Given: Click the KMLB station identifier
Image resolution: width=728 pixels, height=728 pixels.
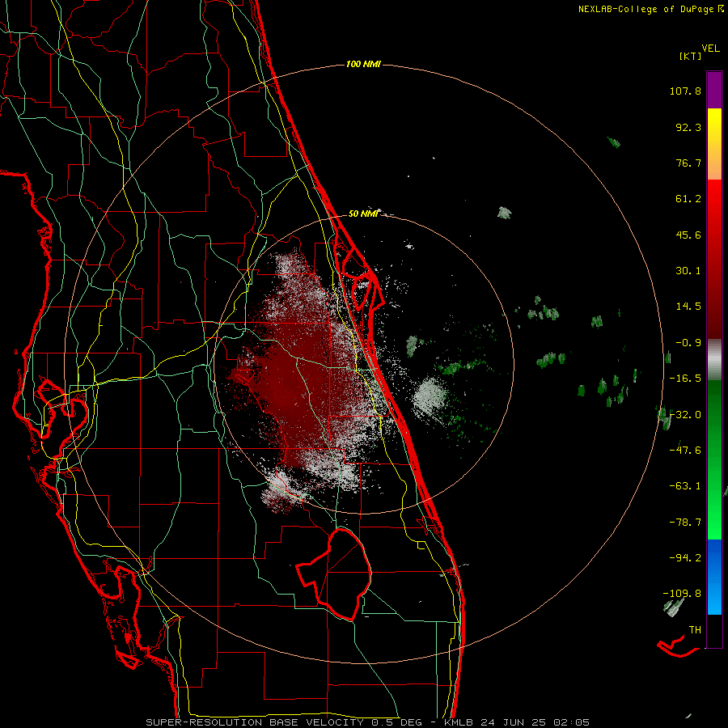Looking at the screenshot, I should pyautogui.click(x=457, y=722).
